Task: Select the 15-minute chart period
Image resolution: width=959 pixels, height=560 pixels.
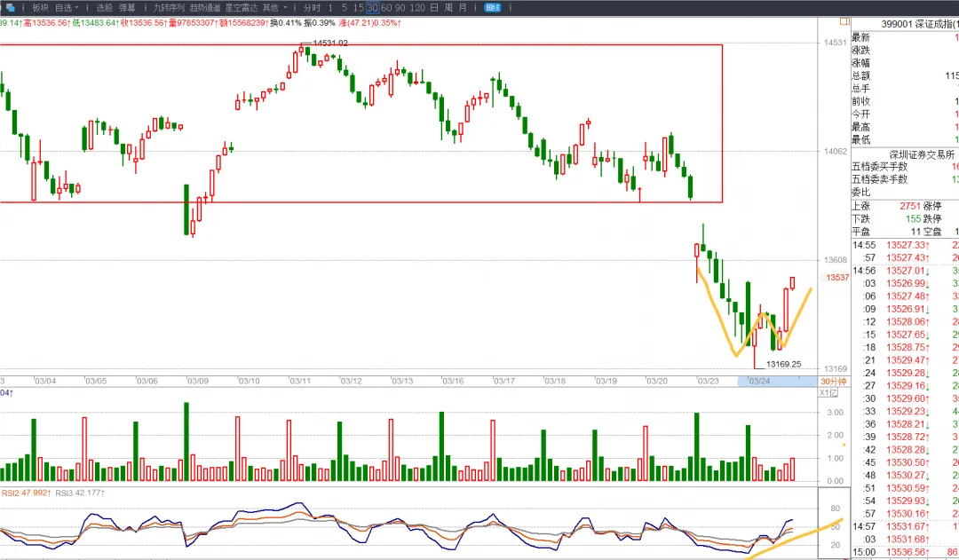Action: tap(359, 7)
